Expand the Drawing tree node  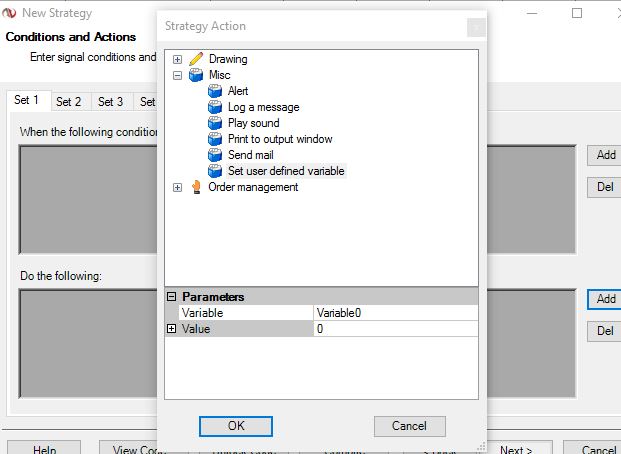pyautogui.click(x=178, y=60)
